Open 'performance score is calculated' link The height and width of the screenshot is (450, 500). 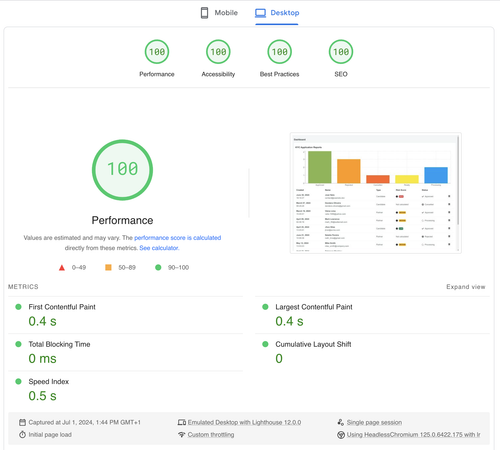tap(178, 238)
